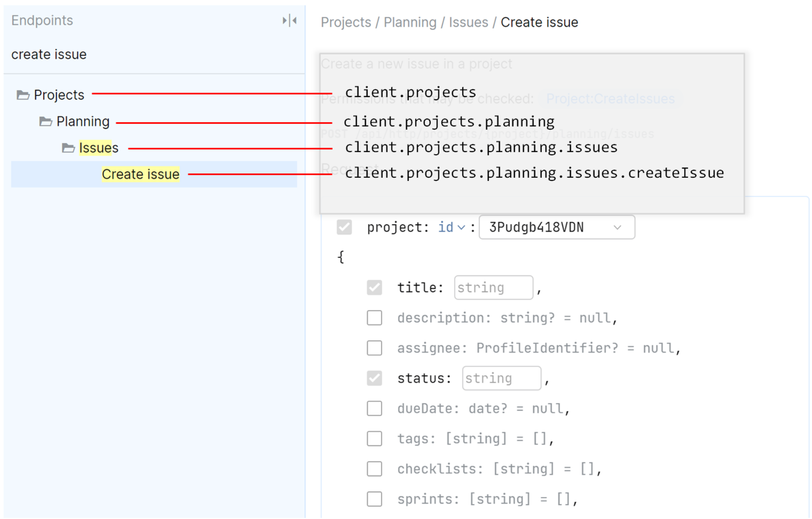Expand the 3Pudgb418VDN project dropdown
The height and width of the screenshot is (519, 812).
tap(557, 227)
